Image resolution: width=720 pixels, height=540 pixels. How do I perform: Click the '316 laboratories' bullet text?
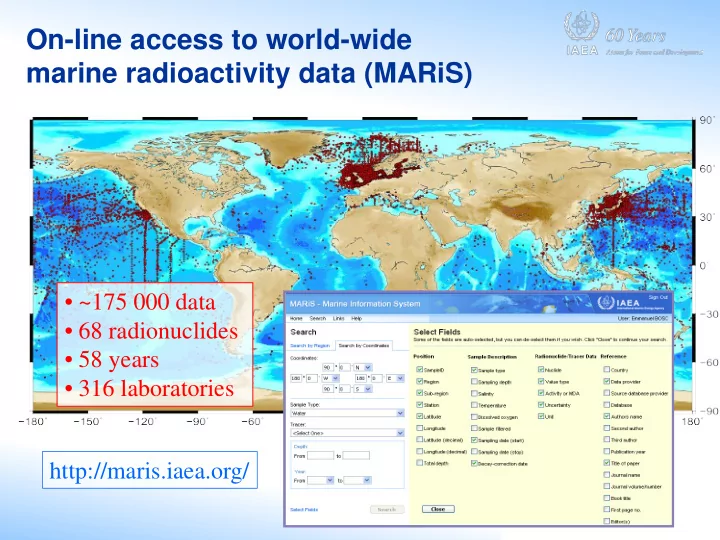pos(156,388)
